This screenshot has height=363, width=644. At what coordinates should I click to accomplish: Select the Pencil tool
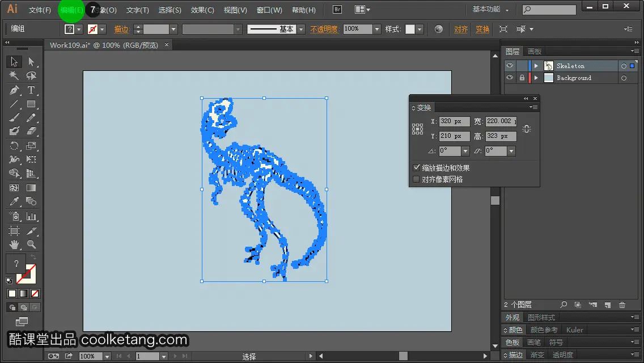31,118
